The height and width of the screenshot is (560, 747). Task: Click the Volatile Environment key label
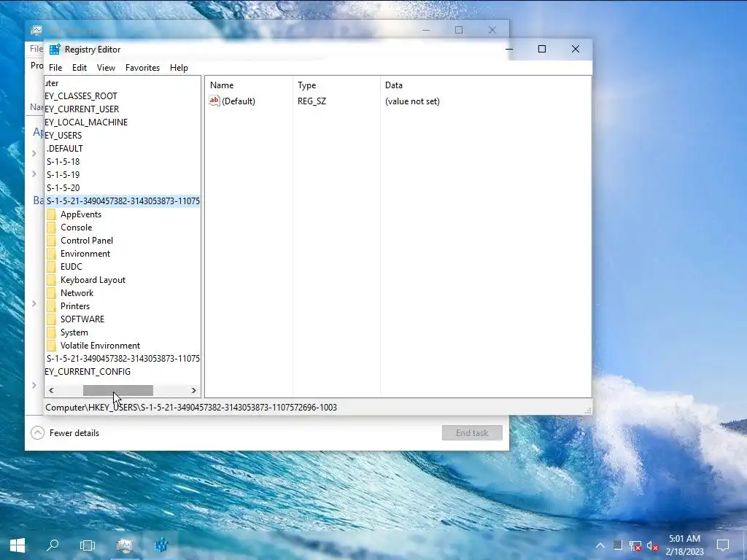click(100, 345)
